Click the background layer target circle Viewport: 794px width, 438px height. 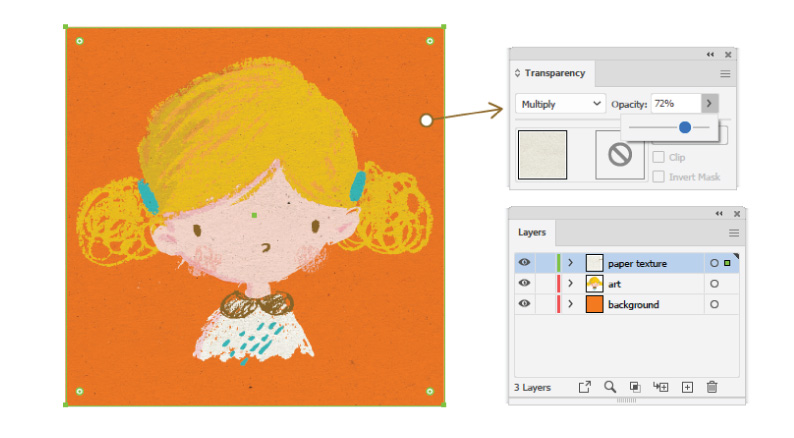point(714,304)
